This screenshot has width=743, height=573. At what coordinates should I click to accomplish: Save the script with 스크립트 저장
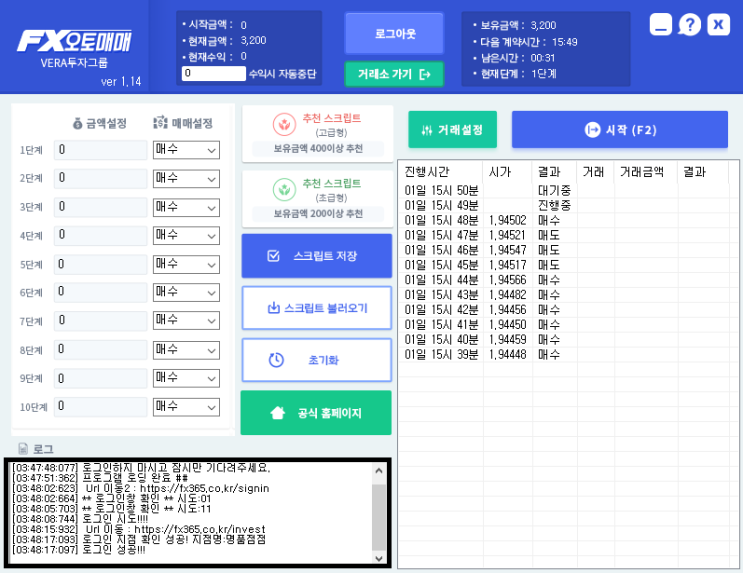click(317, 256)
